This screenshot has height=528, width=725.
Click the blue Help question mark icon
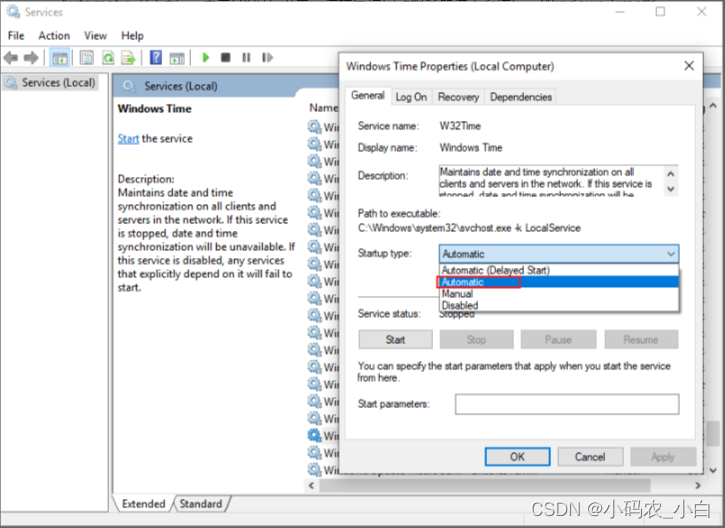pyautogui.click(x=156, y=58)
